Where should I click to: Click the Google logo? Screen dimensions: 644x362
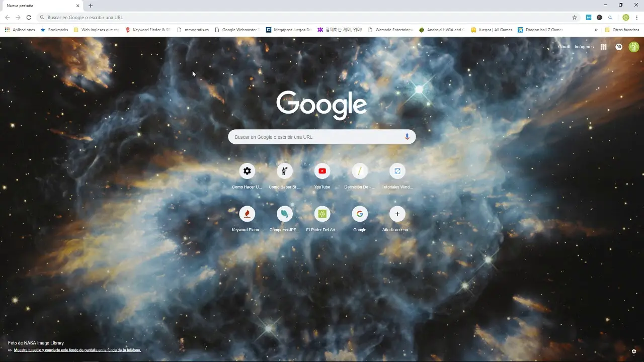[321, 105]
